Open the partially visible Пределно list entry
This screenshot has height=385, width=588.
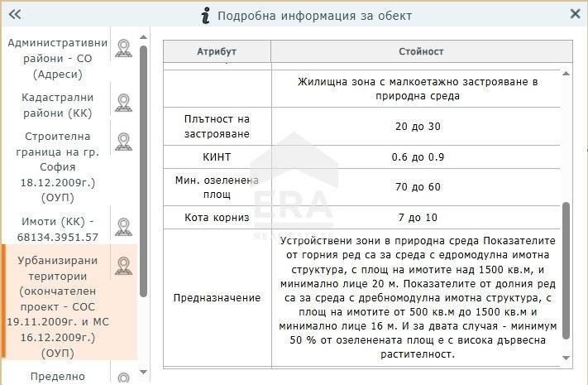pyautogui.click(x=57, y=376)
